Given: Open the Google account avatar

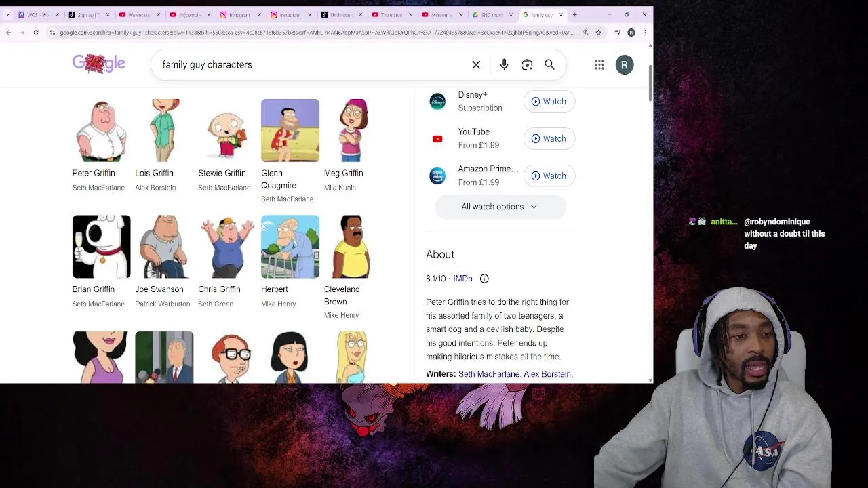Looking at the screenshot, I should click(625, 65).
